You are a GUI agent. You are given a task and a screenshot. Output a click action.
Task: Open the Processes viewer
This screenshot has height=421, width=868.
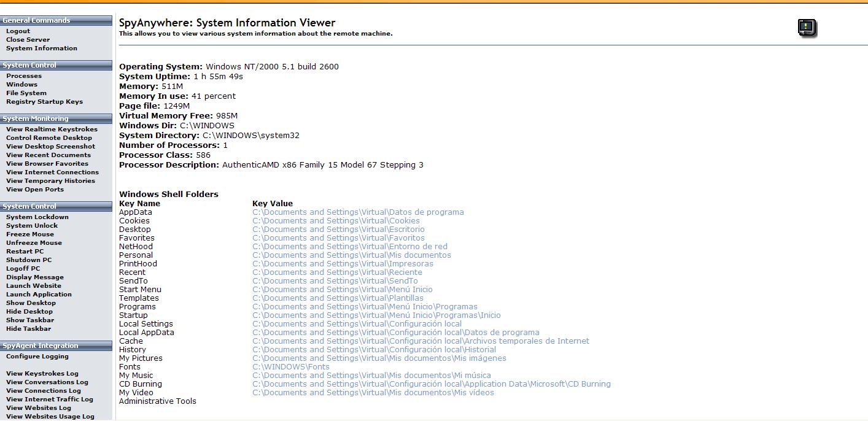click(24, 76)
